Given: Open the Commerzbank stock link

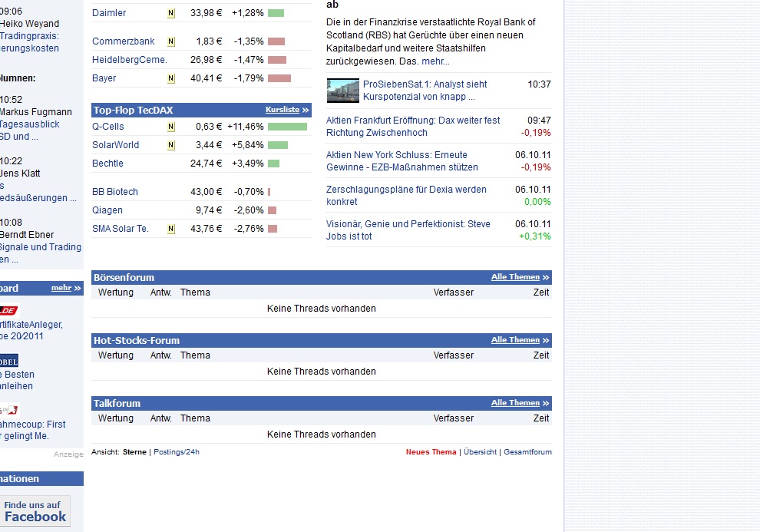Looking at the screenshot, I should coord(123,41).
